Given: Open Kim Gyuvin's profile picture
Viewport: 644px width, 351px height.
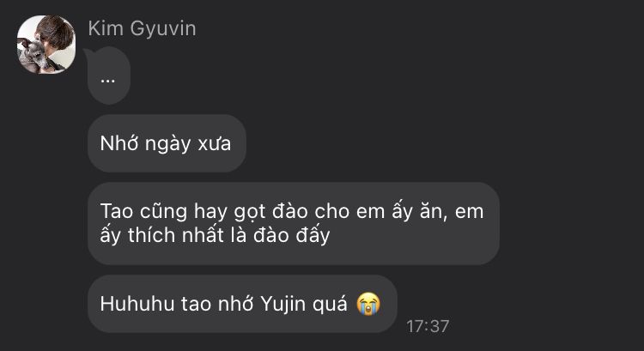Looking at the screenshot, I should 46,45.
